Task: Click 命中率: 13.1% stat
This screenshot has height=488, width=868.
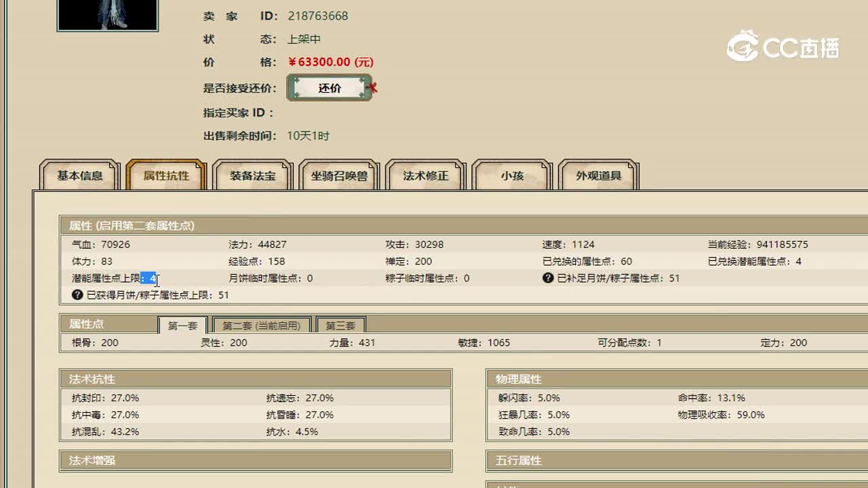Action: pyautogui.click(x=711, y=398)
